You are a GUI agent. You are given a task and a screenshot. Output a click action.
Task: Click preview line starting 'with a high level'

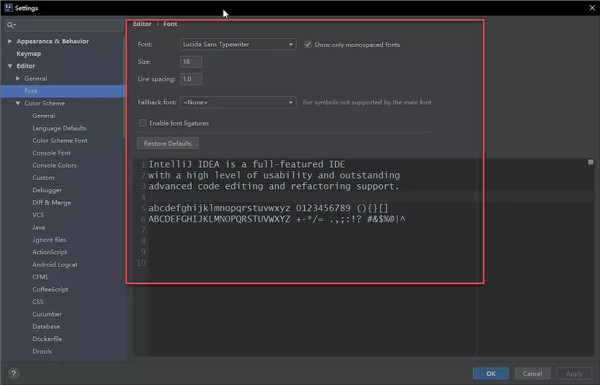coord(274,175)
